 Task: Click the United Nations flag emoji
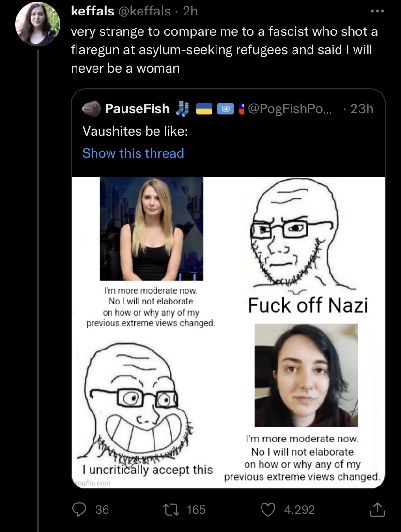(225, 109)
